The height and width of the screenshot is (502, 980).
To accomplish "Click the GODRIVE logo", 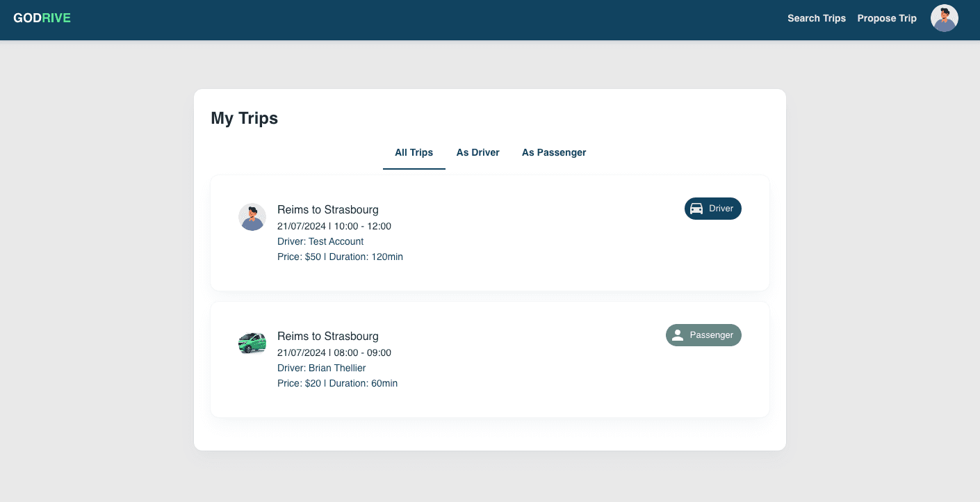I will [42, 18].
